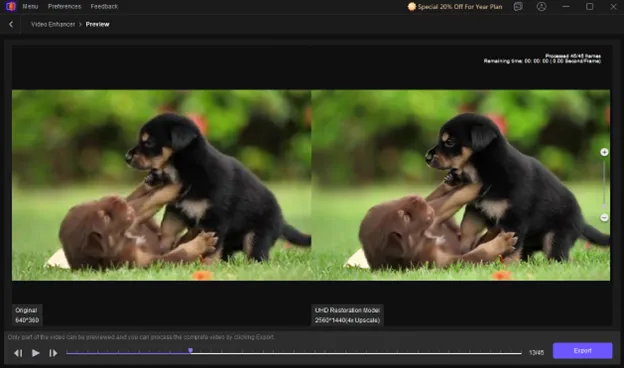
Task: Click the vertical zoom slider track
Action: 604,185
